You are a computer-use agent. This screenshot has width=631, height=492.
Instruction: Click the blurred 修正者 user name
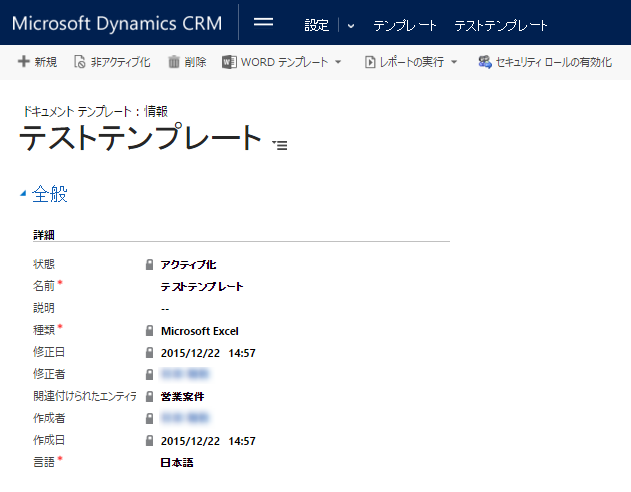pos(185,375)
